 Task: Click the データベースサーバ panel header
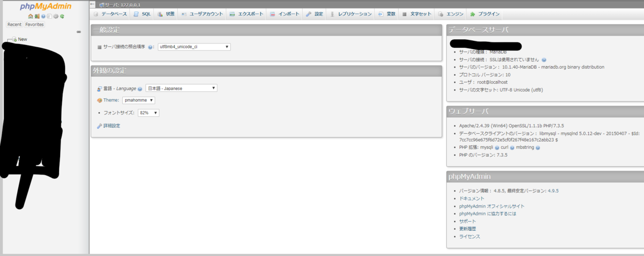[545, 30]
